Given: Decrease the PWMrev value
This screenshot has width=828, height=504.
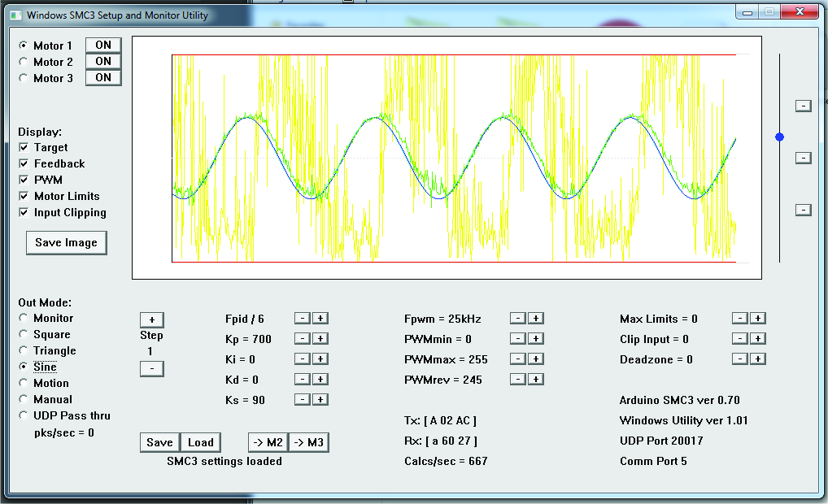Looking at the screenshot, I should [518, 379].
